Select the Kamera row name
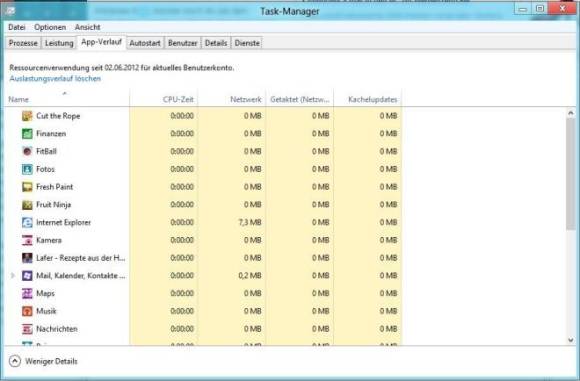This screenshot has height=381, width=580. (49, 240)
